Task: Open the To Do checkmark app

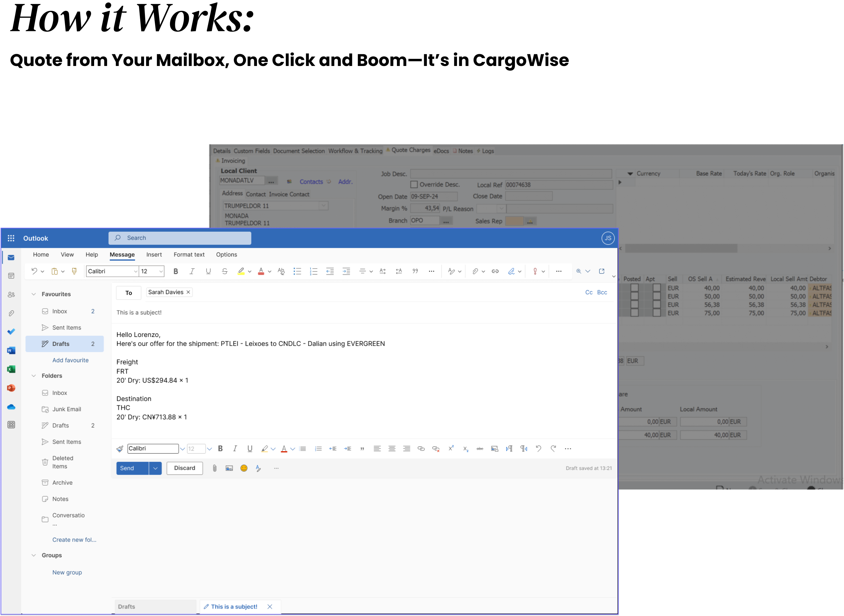Action: point(11,331)
